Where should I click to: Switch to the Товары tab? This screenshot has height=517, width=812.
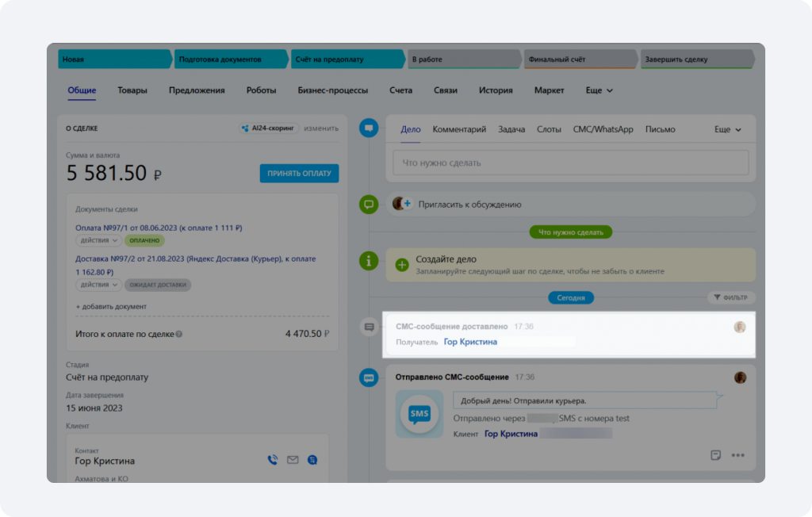pos(132,90)
